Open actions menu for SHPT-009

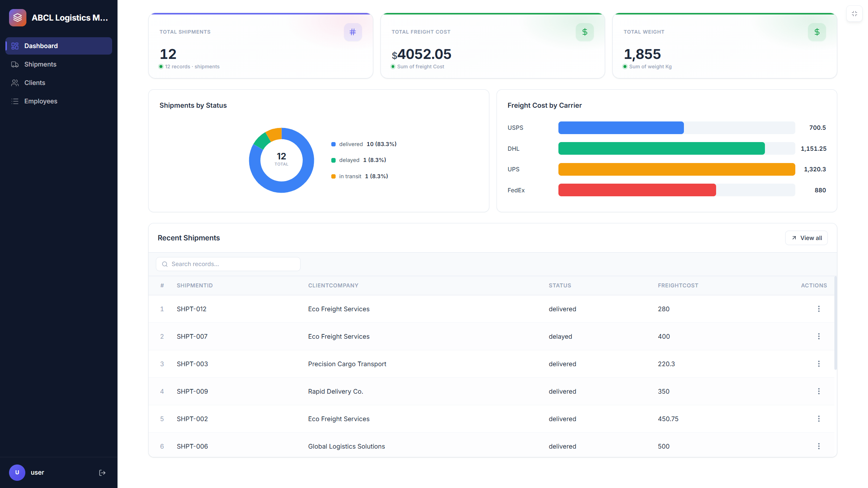click(819, 391)
